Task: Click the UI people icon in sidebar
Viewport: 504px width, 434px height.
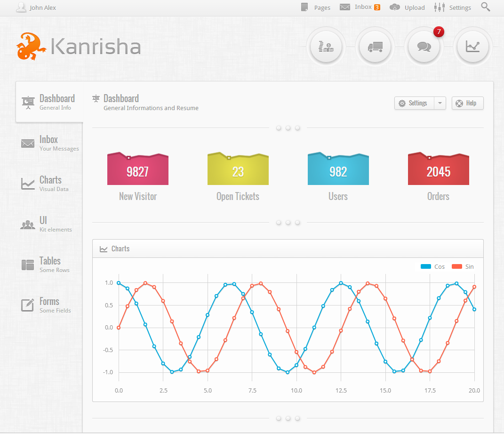Action: [28, 225]
